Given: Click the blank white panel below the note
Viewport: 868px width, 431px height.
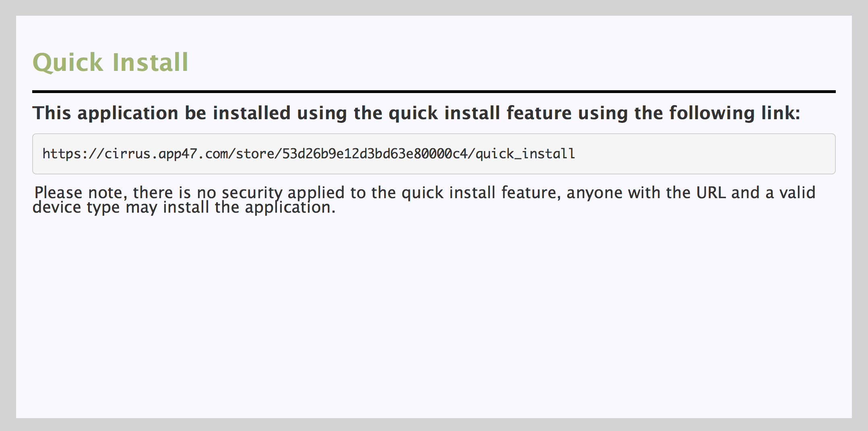Looking at the screenshot, I should click(x=434, y=318).
